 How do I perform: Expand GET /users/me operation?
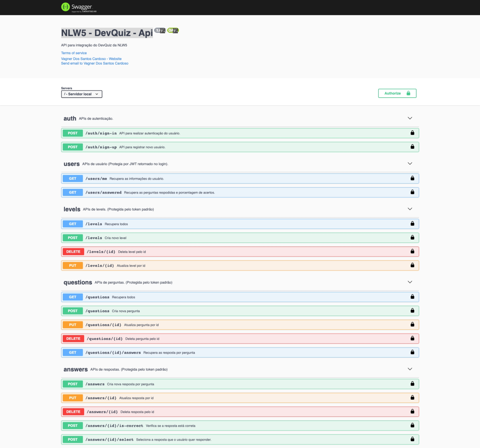click(x=240, y=178)
